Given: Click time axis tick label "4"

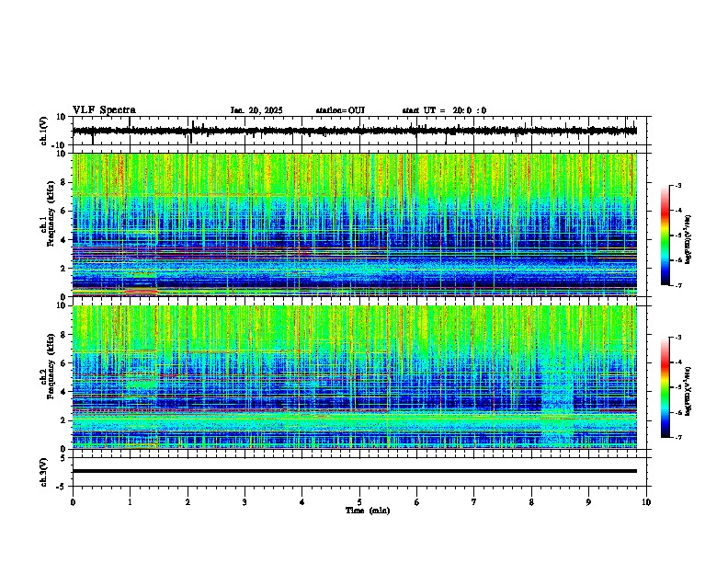Looking at the screenshot, I should (302, 502).
